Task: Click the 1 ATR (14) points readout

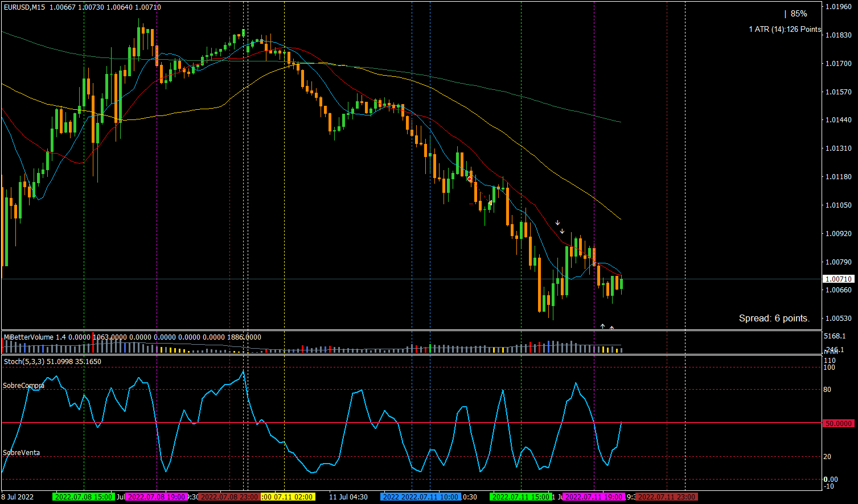Action: pyautogui.click(x=785, y=29)
